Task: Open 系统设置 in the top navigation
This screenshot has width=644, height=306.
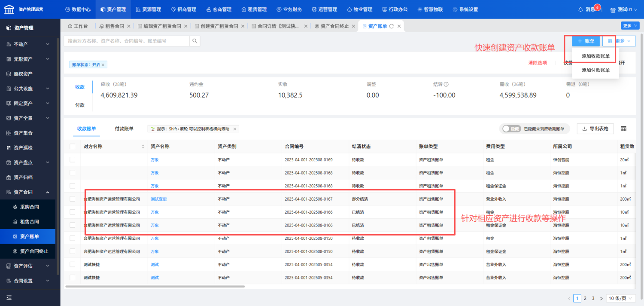Action: (x=465, y=9)
